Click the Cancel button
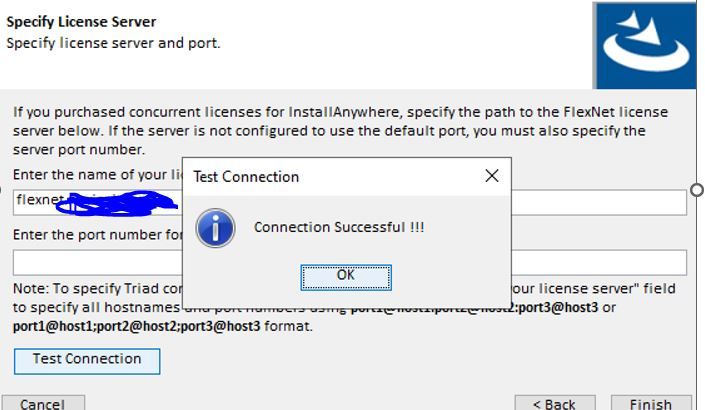 43,403
